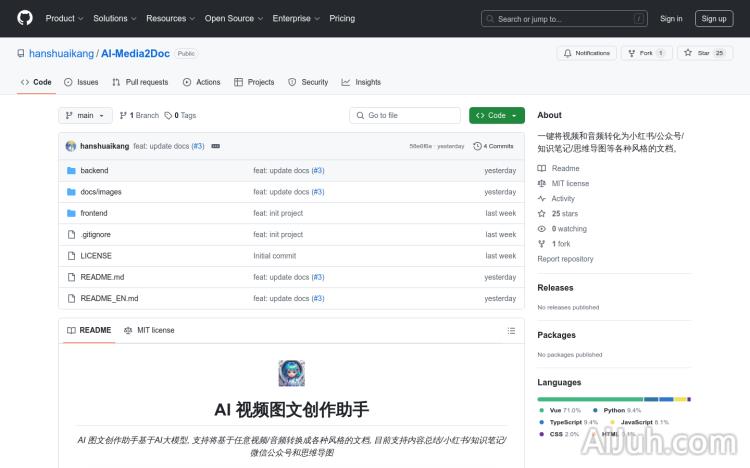Click the magnifier icon in header search

pos(490,19)
